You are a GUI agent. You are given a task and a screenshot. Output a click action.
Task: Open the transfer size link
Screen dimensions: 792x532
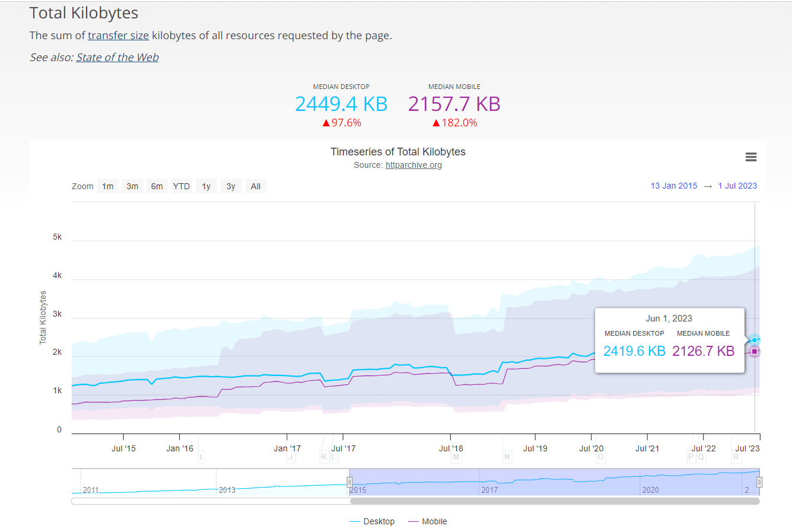point(118,36)
